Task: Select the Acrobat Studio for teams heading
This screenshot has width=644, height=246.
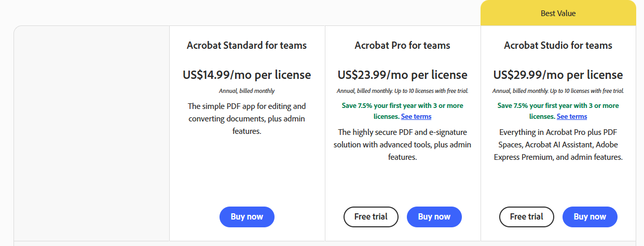Action: pos(558,45)
